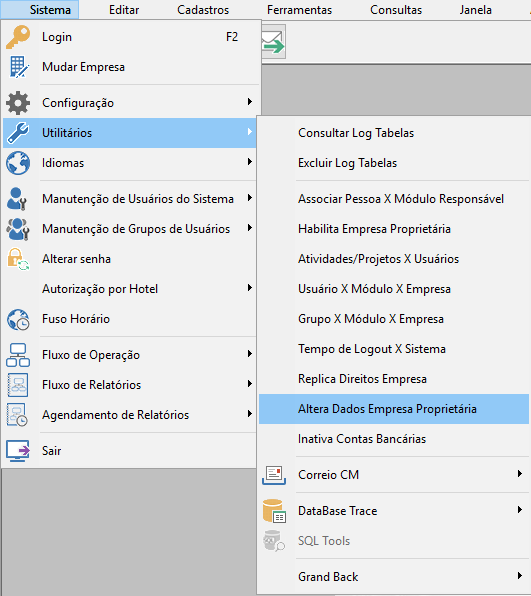Expand the Correio CM submenu arrow
531x596 pixels.
click(520, 474)
